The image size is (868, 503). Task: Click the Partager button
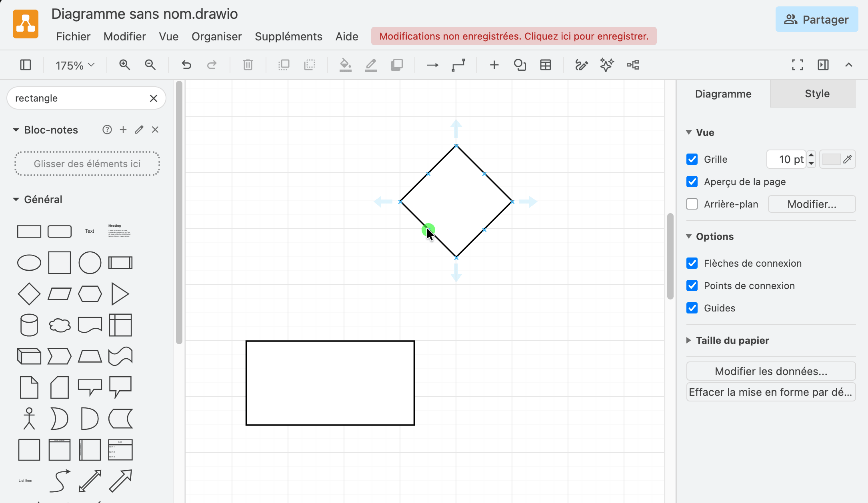pyautogui.click(x=816, y=19)
